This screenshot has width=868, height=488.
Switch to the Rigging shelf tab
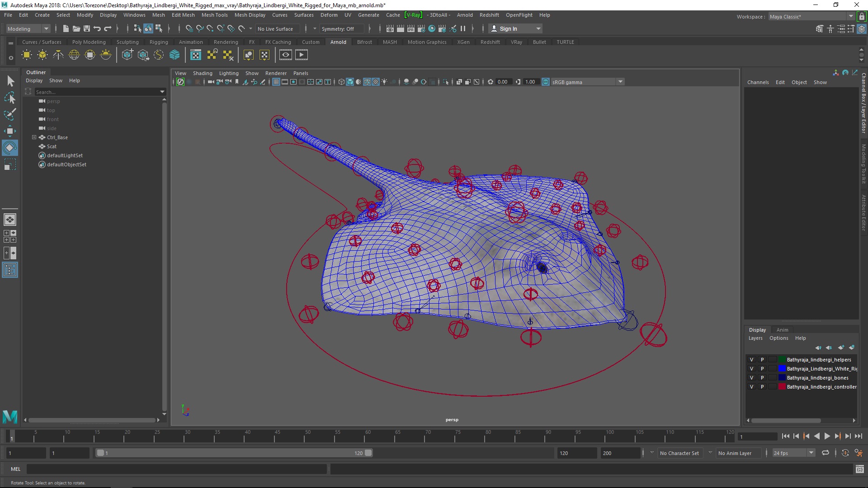pyautogui.click(x=159, y=42)
